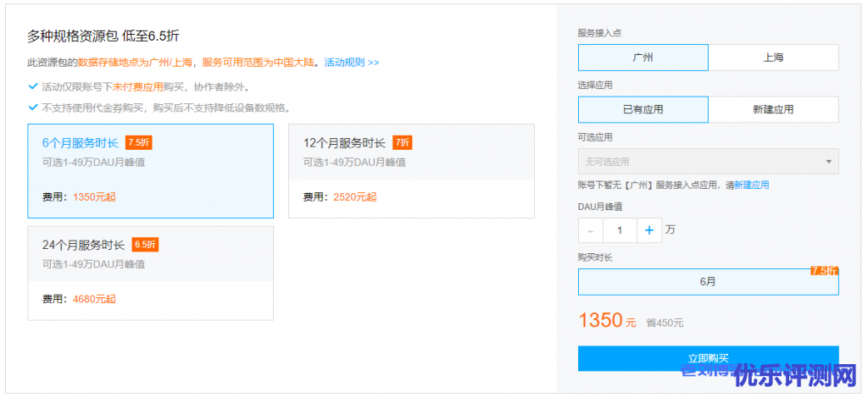Click the checkmark beside 活动仅限账号下 line
868x398 pixels.
33,86
